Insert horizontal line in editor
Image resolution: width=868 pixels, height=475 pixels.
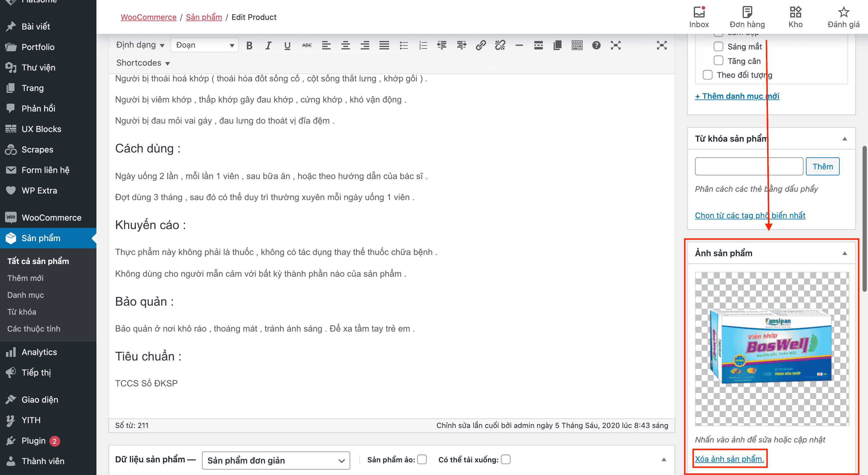(x=519, y=46)
